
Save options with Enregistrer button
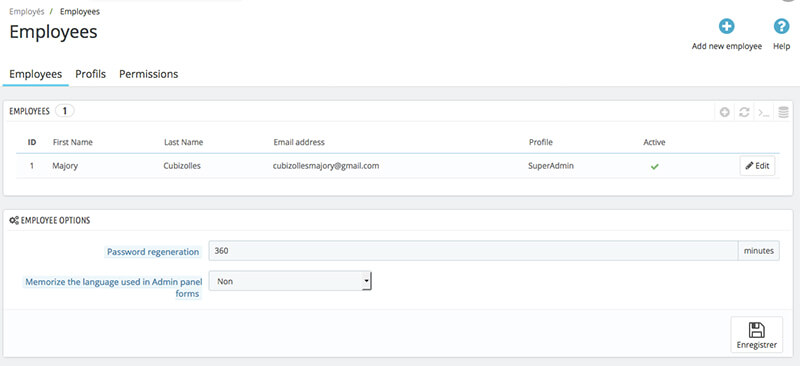point(757,335)
